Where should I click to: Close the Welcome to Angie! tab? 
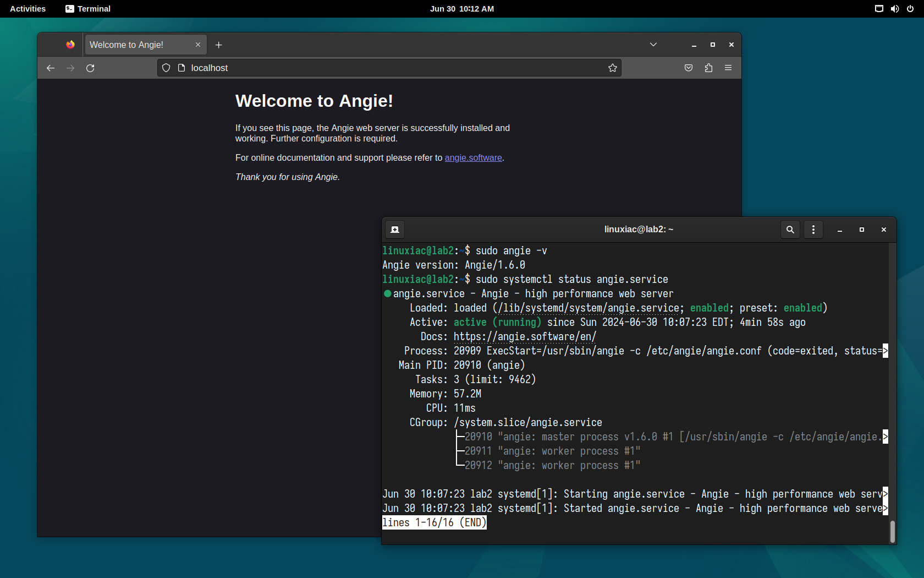[x=198, y=45]
